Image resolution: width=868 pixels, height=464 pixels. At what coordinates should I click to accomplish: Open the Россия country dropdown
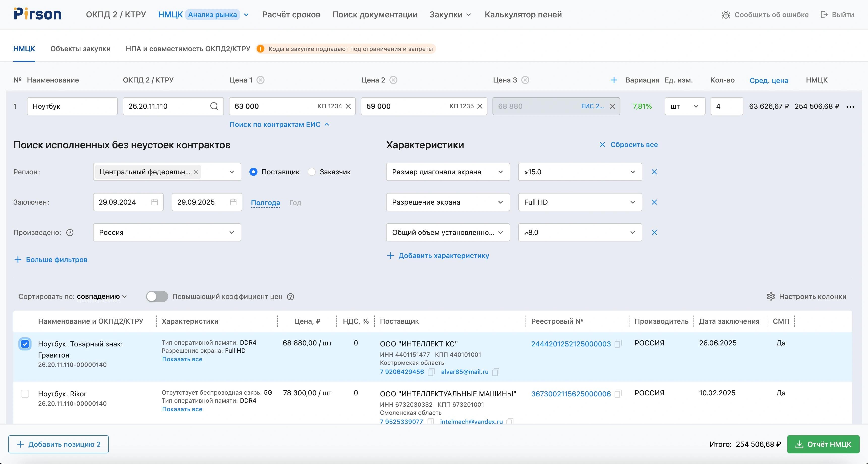167,233
